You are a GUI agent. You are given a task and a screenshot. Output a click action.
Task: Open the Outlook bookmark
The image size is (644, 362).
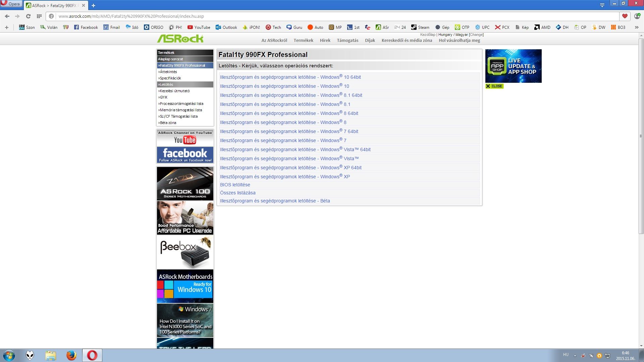226,27
